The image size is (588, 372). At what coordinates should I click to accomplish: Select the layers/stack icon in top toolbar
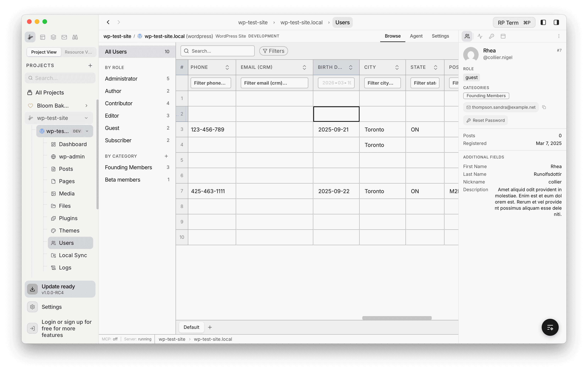point(53,37)
